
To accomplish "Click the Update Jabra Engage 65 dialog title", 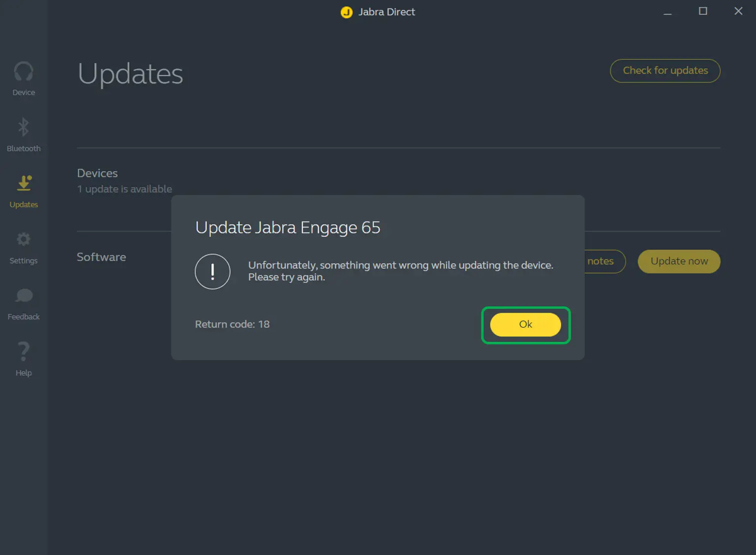I will (288, 227).
